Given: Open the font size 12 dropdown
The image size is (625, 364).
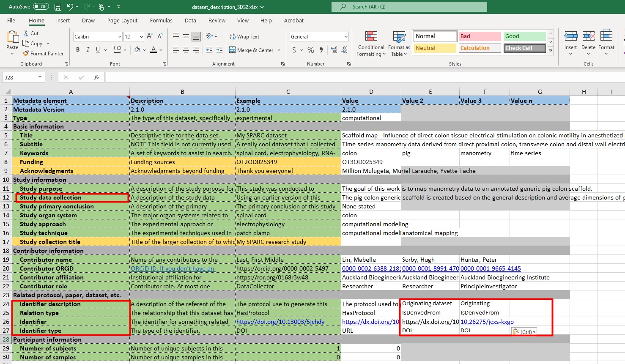Looking at the screenshot, I should point(141,37).
